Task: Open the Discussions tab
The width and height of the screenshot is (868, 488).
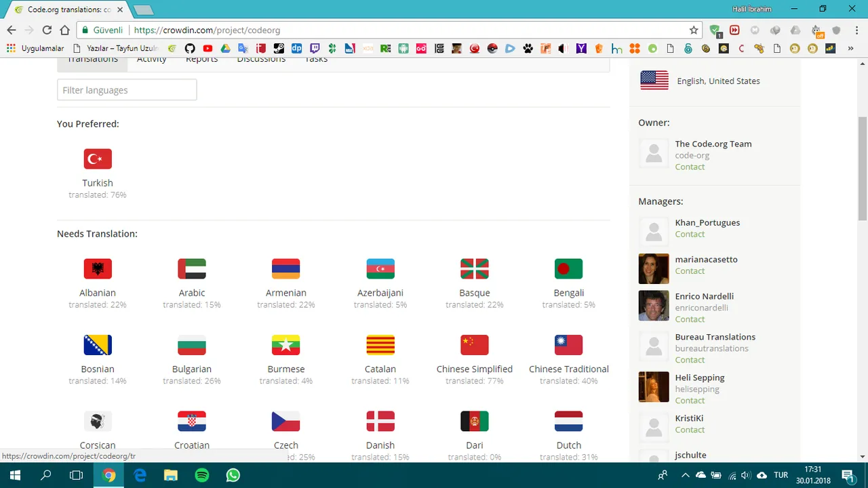Action: pos(261,61)
